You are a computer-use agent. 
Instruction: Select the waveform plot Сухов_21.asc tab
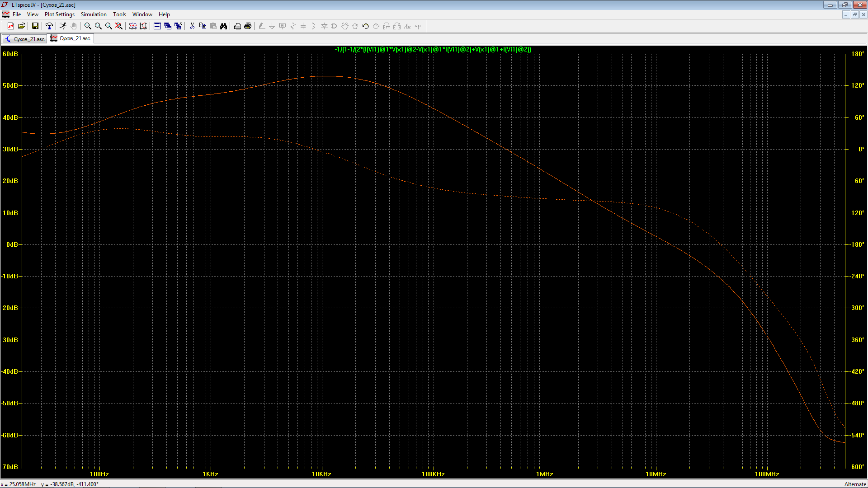[71, 38]
